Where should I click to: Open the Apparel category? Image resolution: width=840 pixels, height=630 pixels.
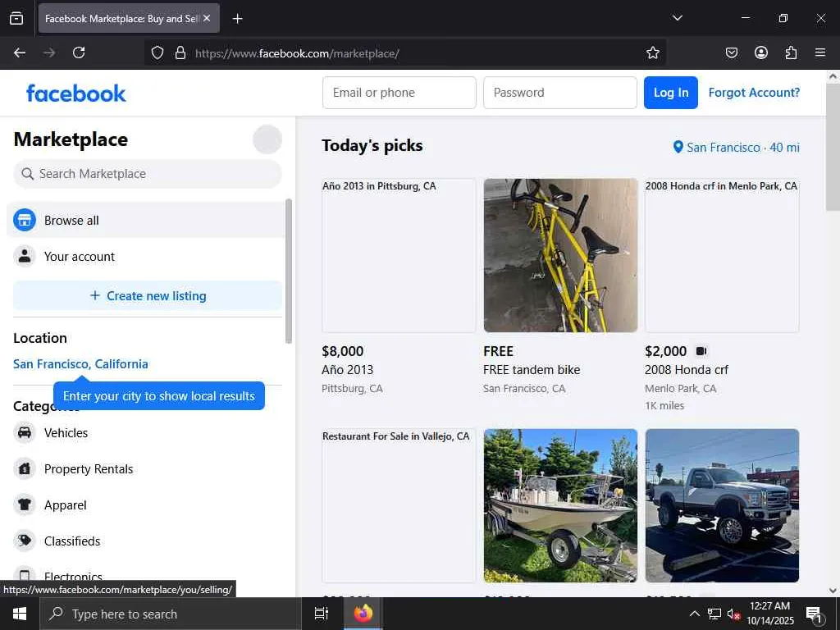coord(146,505)
